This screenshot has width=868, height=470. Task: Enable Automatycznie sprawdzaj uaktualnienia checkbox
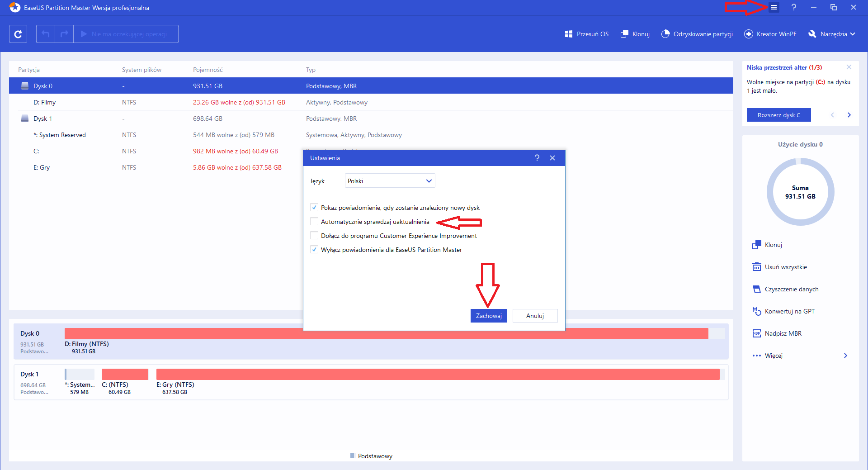(x=314, y=222)
